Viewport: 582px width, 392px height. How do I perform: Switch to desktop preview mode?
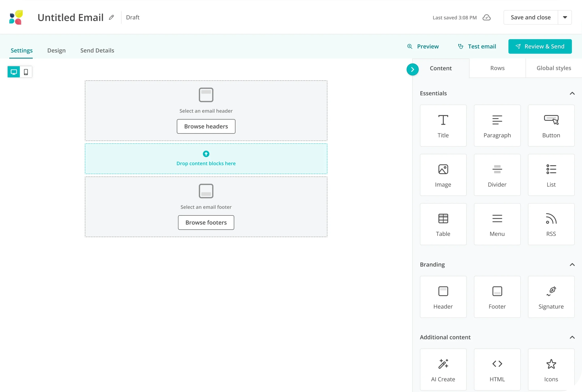point(14,72)
